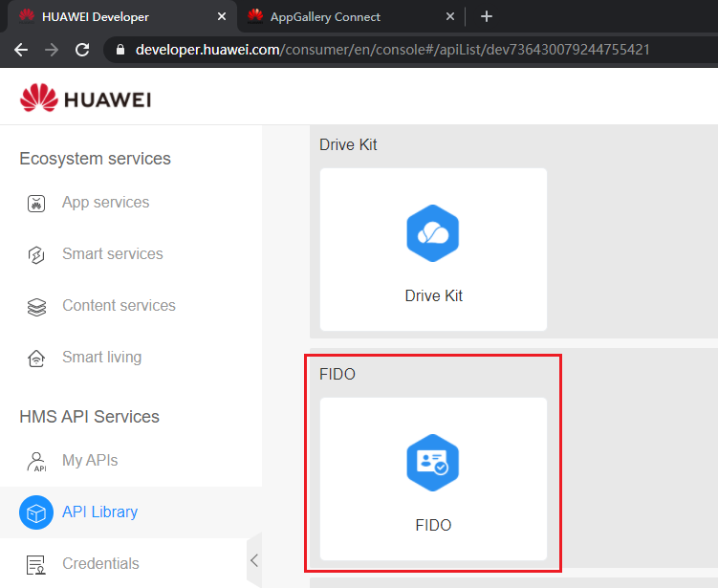Click the API Library cube icon
Viewport: 718px width, 588px height.
click(x=36, y=512)
